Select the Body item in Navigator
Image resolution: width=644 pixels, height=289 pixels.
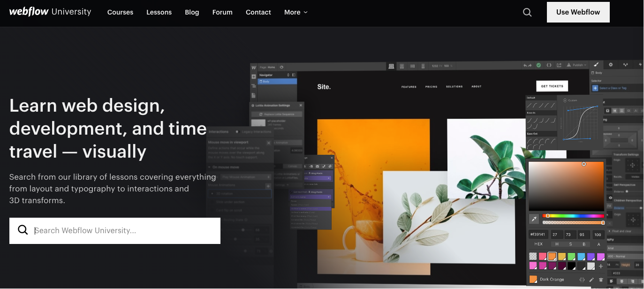[x=277, y=82]
